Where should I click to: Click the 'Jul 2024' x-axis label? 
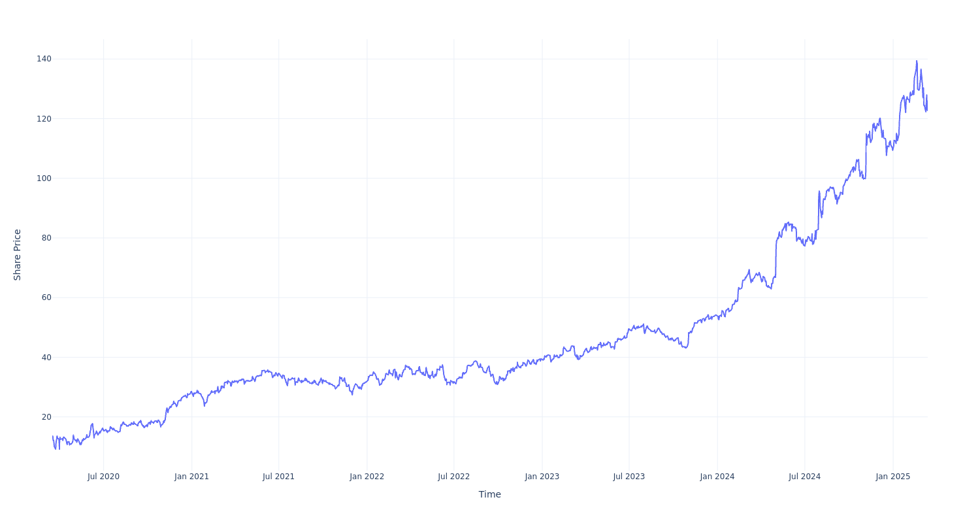pos(804,477)
